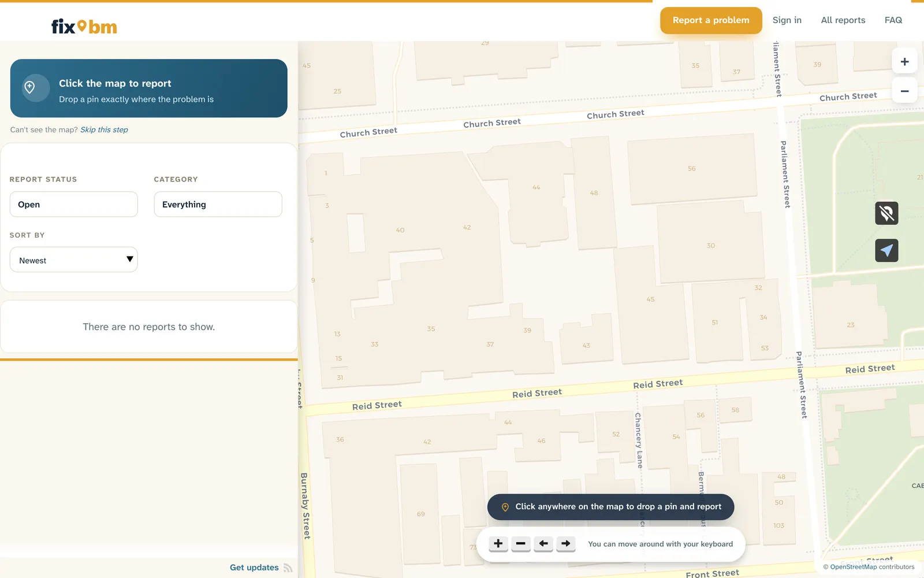Open the Sign in page

(787, 20)
